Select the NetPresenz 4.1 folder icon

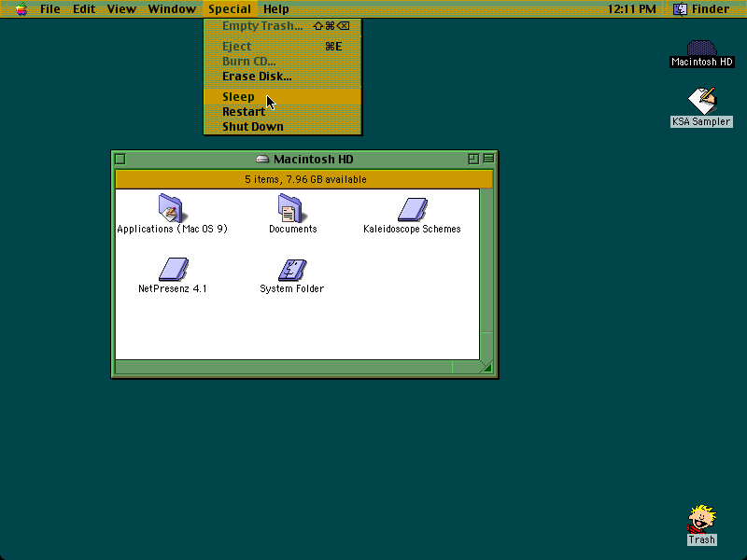click(x=173, y=269)
